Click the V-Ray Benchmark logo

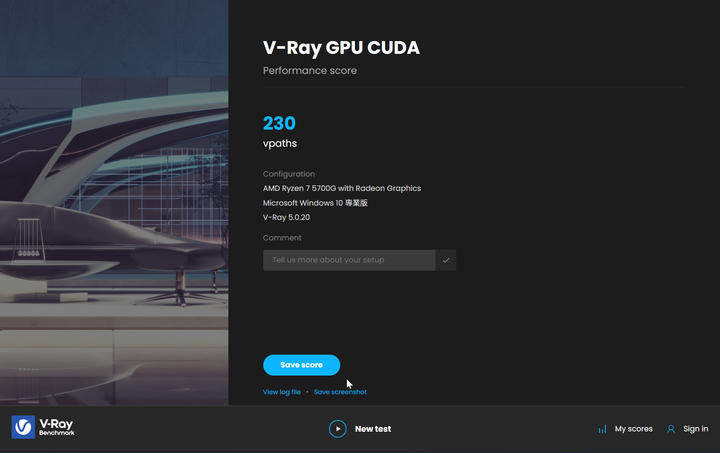tap(43, 427)
